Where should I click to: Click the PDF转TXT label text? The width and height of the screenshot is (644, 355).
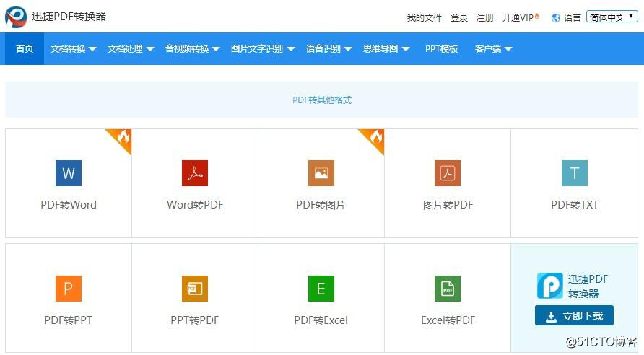click(575, 205)
